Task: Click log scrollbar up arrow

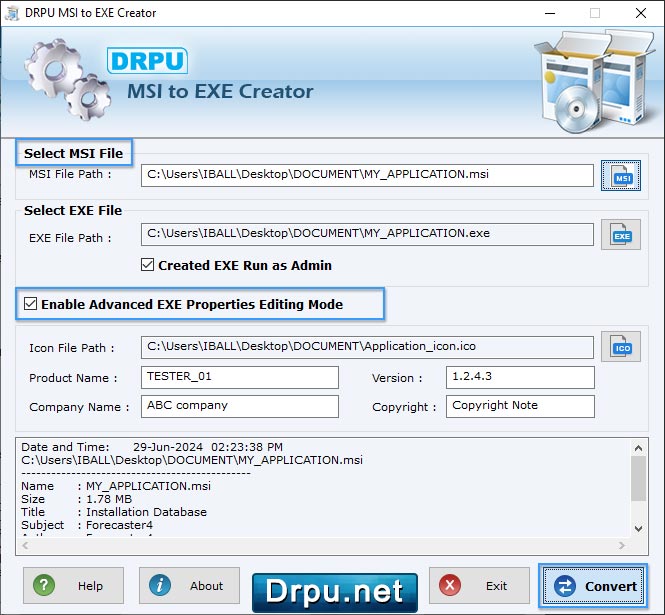Action: pos(638,448)
